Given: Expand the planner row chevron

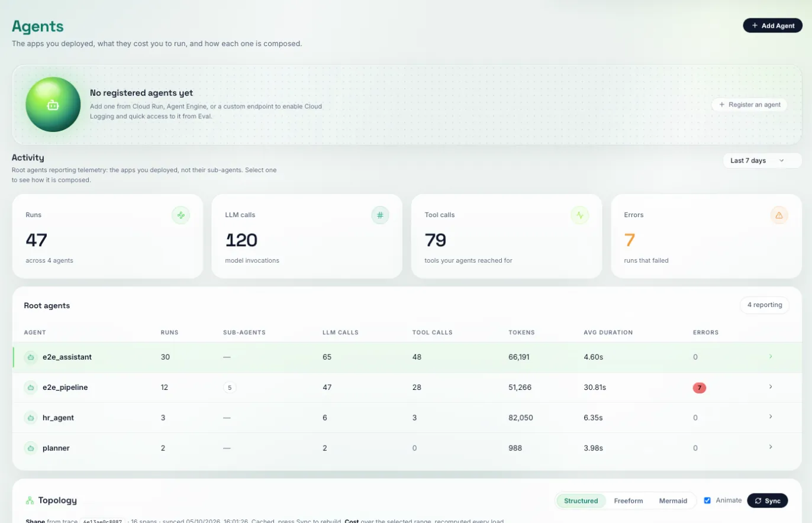Looking at the screenshot, I should click(x=771, y=447).
